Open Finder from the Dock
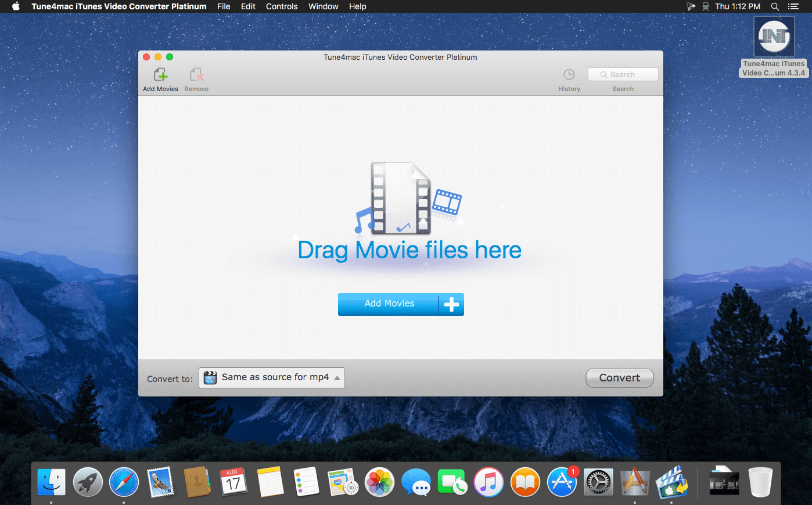The width and height of the screenshot is (812, 505). (x=51, y=482)
